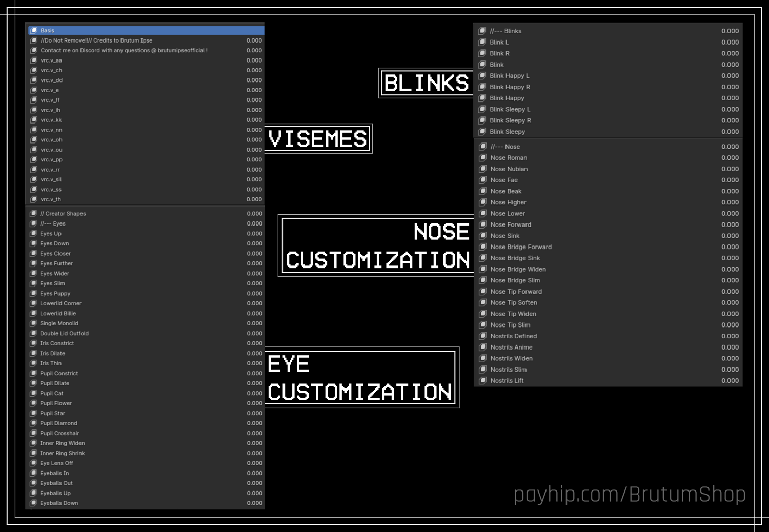This screenshot has width=769, height=532.
Task: Select the //--- Eyes separator entry
Action: pos(145,223)
